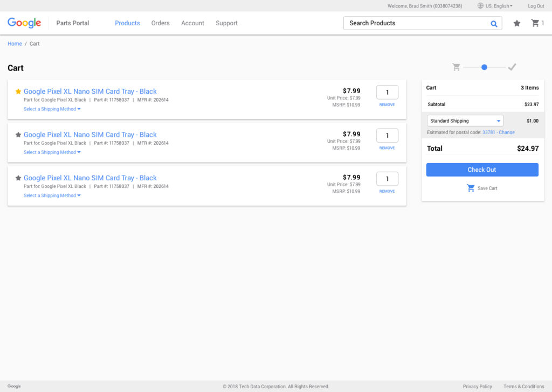Click the third item's quantity box
Screen dimensions: 552x392
387,179
